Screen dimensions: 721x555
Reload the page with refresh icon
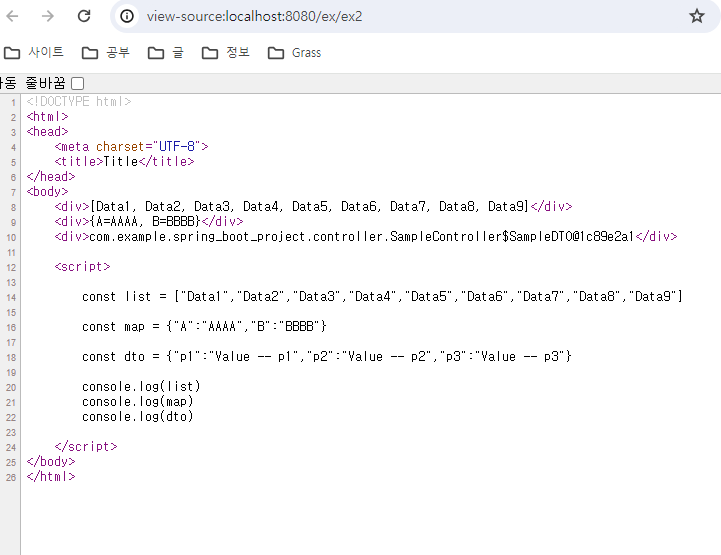84,16
